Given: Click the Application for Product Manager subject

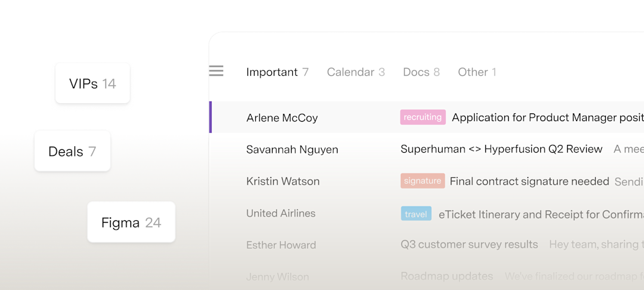Looking at the screenshot, I should coord(548,118).
